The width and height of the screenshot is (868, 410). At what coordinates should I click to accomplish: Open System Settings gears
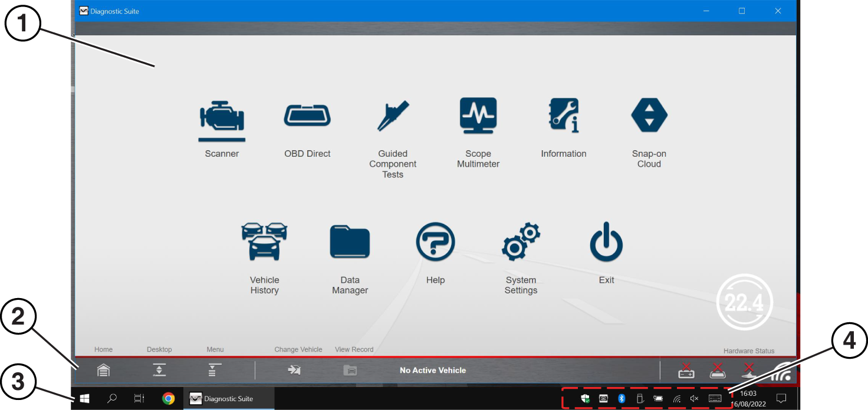coord(521,242)
